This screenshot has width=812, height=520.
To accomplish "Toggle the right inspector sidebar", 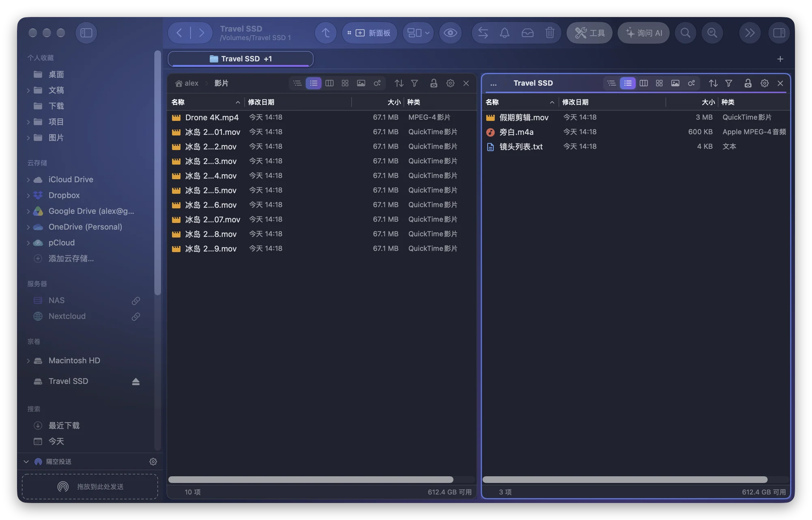I will point(779,33).
